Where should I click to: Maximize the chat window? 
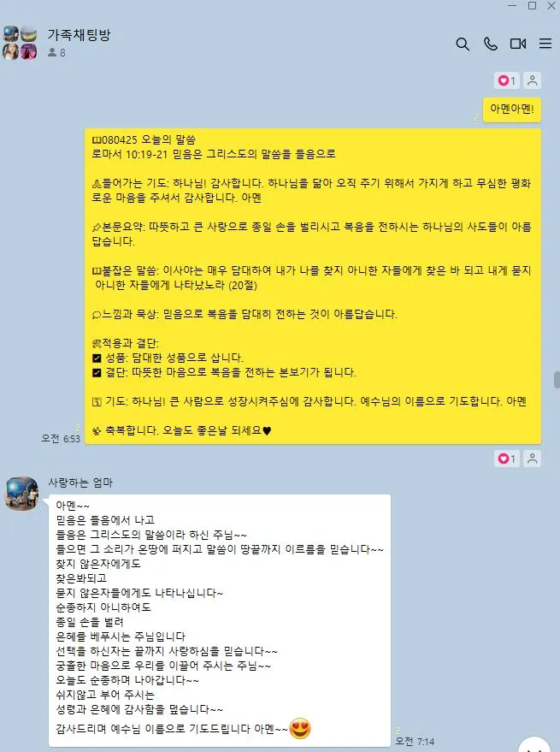pyautogui.click(x=532, y=6)
